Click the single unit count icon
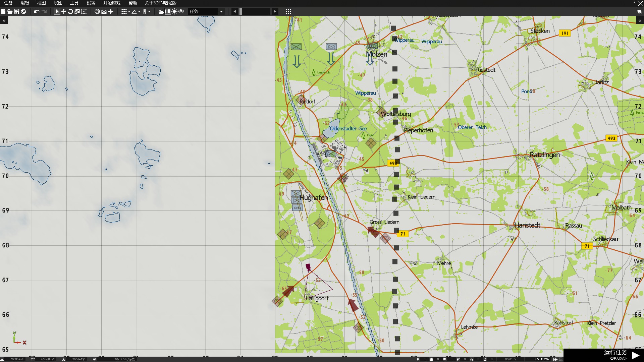This screenshot has height=362, width=644. click(418, 359)
